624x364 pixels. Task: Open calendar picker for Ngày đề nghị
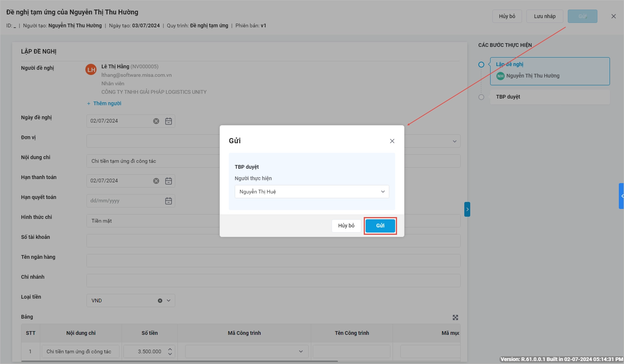tap(169, 121)
